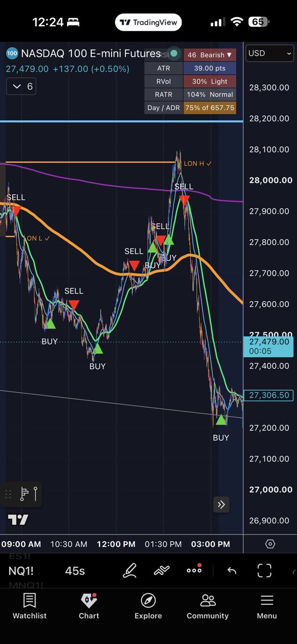Select the bar-pattern drawing tool icon
297x644 pixels.
(x=24, y=493)
